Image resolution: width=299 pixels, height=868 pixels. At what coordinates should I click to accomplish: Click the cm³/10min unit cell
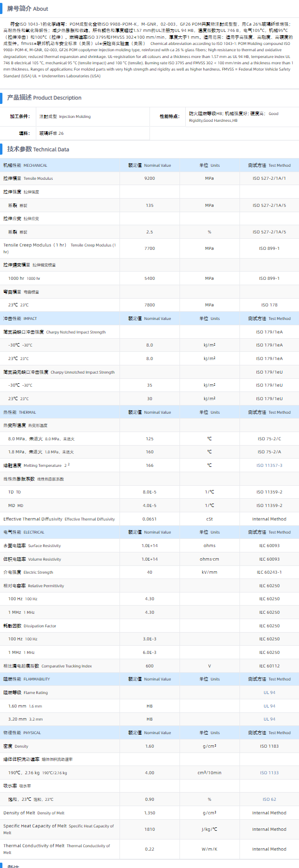click(x=209, y=773)
